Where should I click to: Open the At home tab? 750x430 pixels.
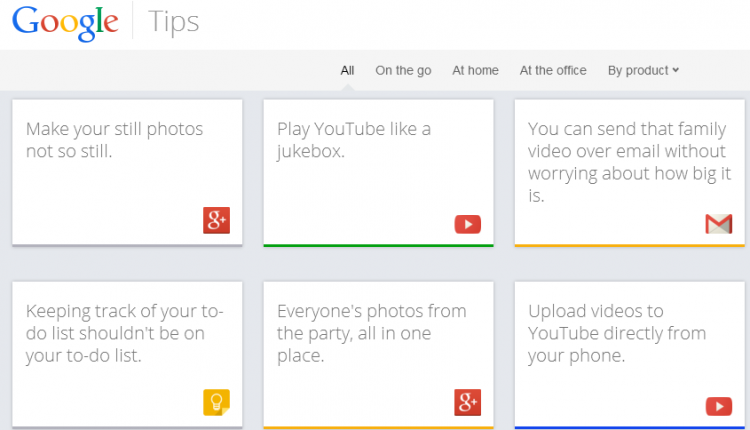point(475,70)
